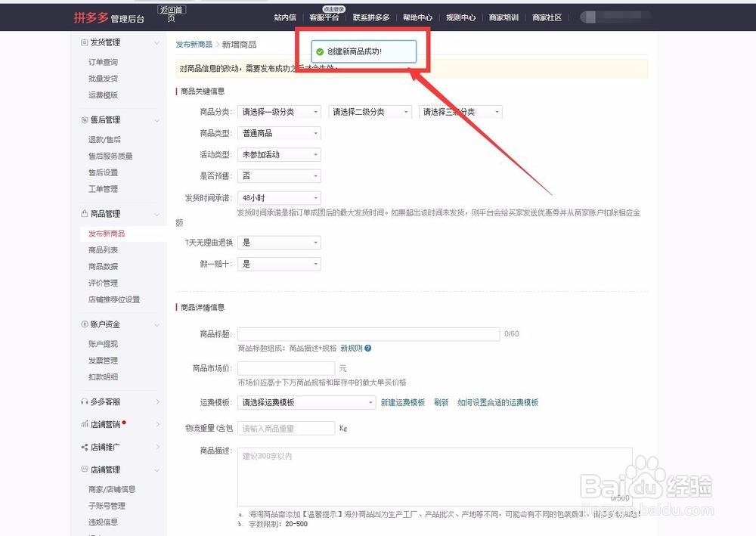Click the 如何设置合适的运费模板 link
The width and height of the screenshot is (756, 536).
497,402
